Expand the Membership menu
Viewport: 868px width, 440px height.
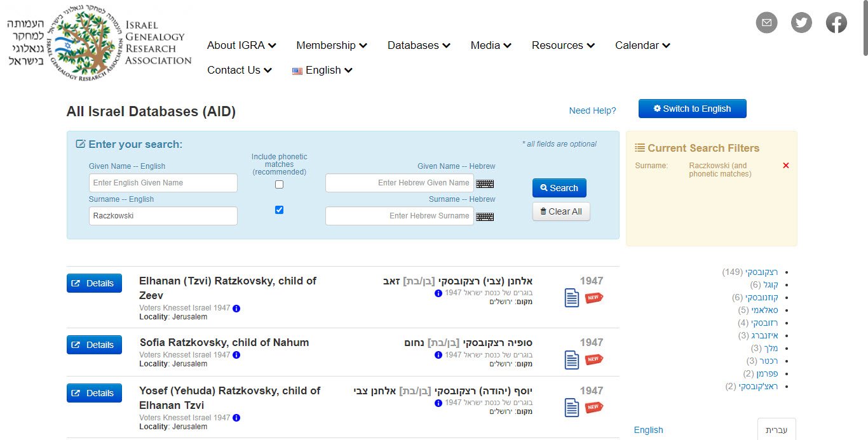331,45
